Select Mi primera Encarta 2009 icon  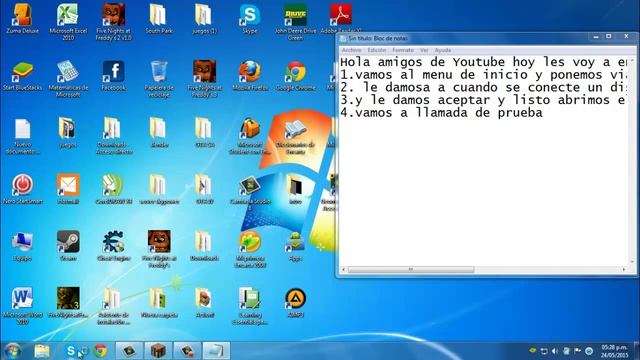(249, 249)
